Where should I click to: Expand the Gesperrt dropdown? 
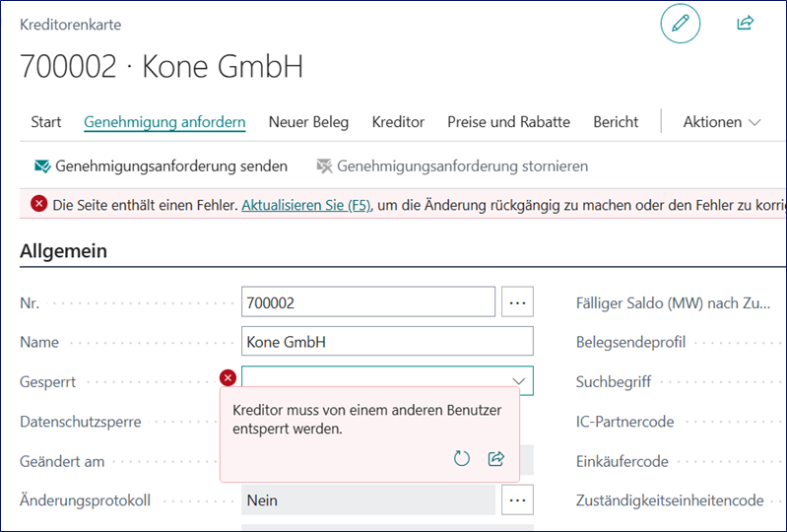[518, 381]
